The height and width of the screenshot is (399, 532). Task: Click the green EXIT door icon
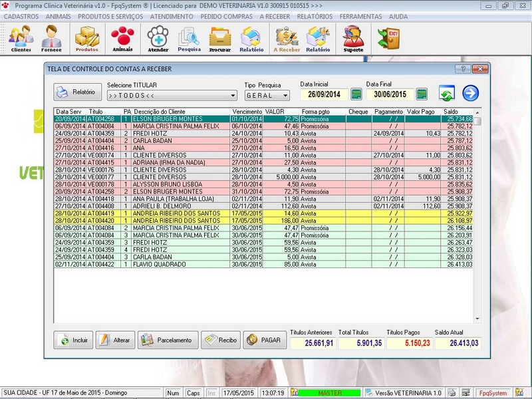(388, 38)
